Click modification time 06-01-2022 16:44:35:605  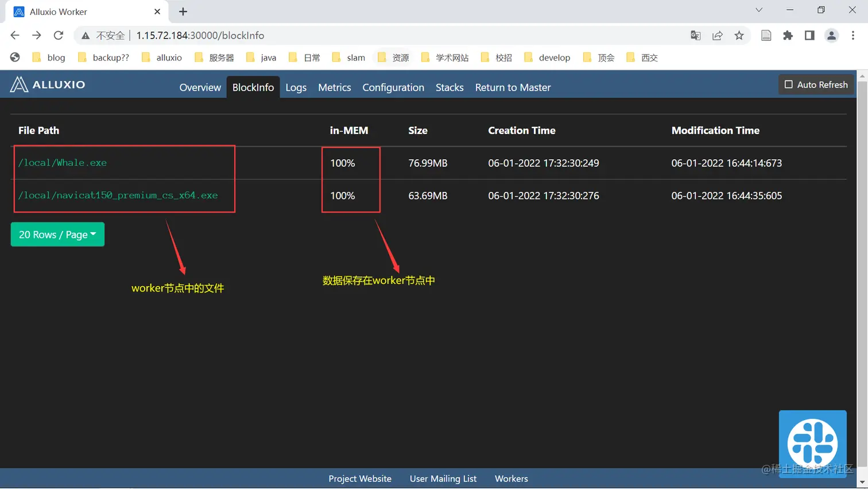(x=727, y=196)
